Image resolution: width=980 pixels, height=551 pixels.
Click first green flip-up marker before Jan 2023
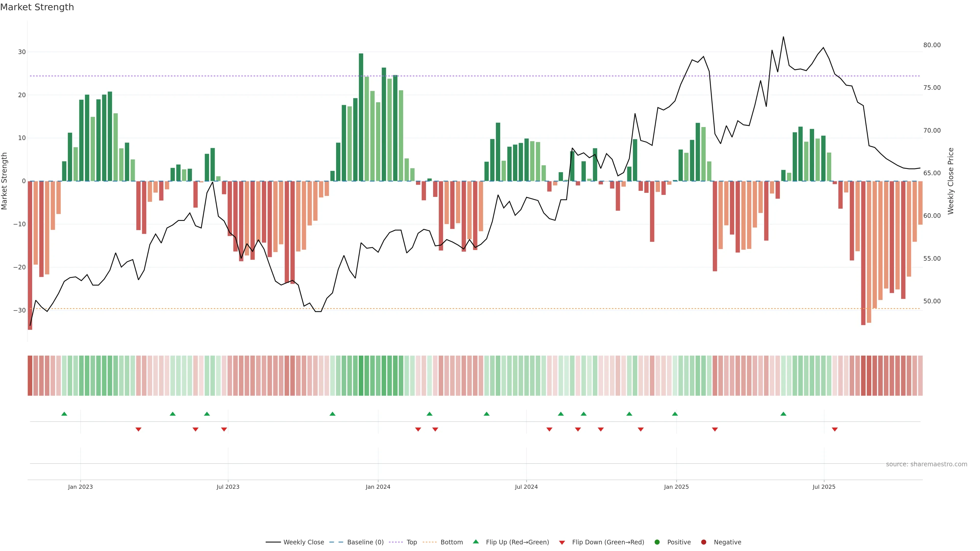pos(64,414)
